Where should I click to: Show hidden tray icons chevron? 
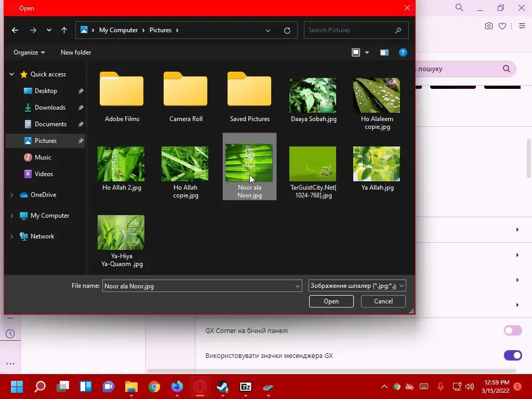click(x=384, y=387)
